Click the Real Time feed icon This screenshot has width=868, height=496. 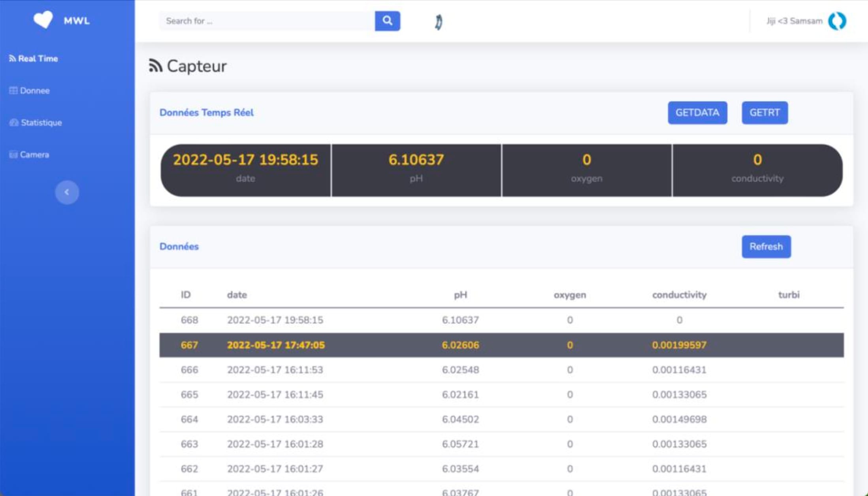(12, 58)
